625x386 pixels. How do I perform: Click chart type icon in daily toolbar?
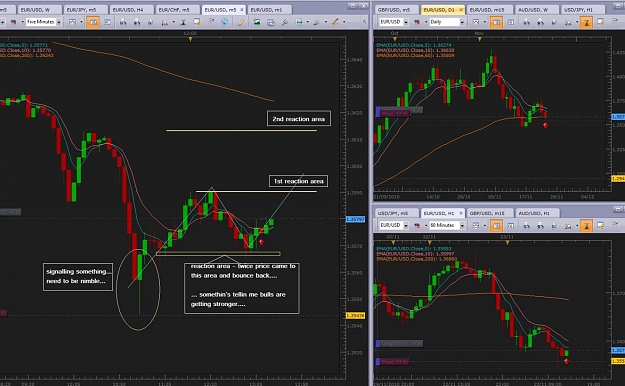[x=476, y=22]
